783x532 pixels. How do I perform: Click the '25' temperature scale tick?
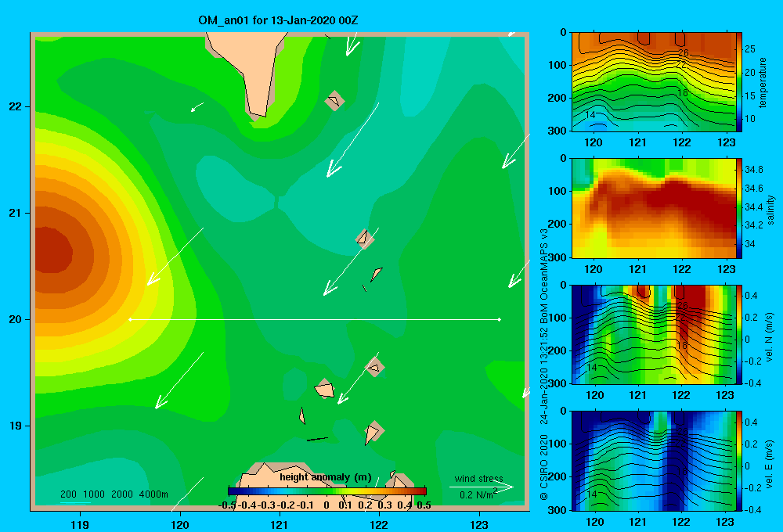[x=750, y=49]
